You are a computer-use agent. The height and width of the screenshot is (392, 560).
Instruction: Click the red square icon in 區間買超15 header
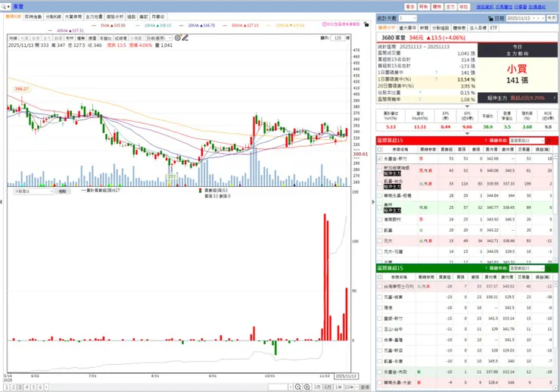549,141
